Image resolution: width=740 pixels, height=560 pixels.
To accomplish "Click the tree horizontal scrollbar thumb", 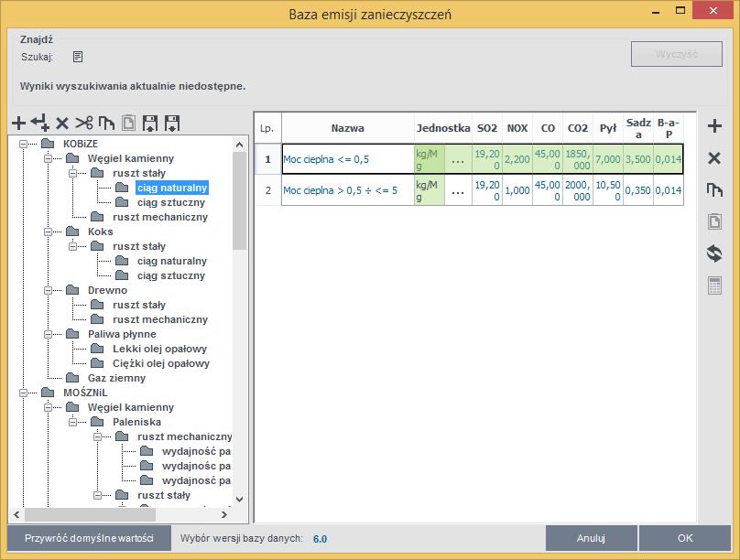I will click(90, 515).
